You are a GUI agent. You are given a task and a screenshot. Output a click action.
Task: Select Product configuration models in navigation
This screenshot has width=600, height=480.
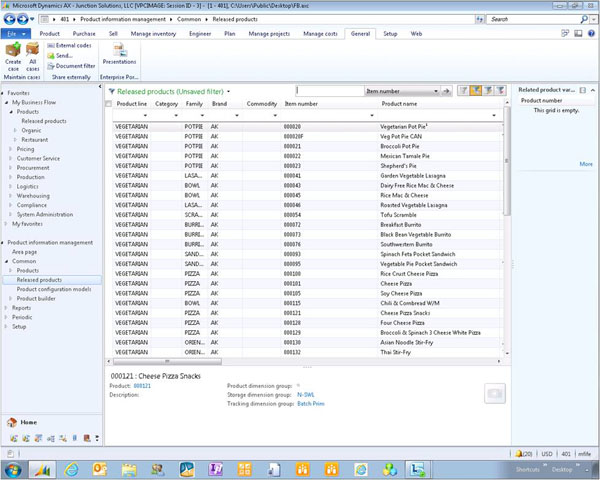53,289
